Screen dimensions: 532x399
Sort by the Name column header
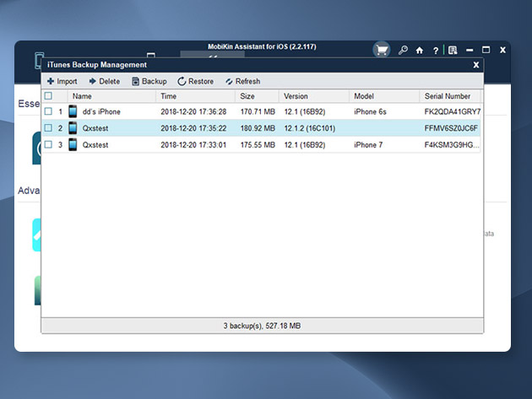tap(111, 96)
